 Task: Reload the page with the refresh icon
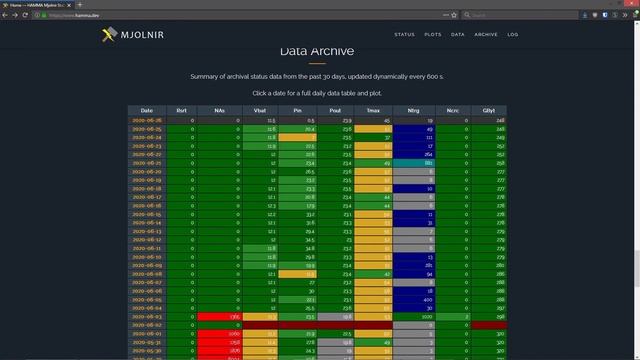pyautogui.click(x=25, y=15)
